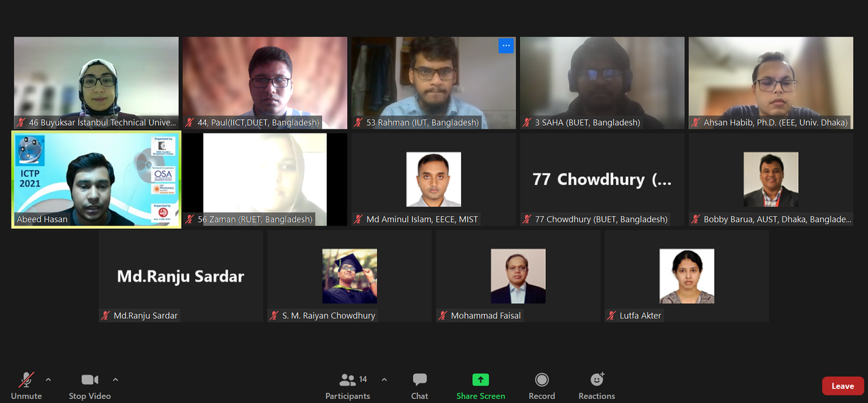
Task: Open Reactions smiley icon
Action: pos(597,379)
